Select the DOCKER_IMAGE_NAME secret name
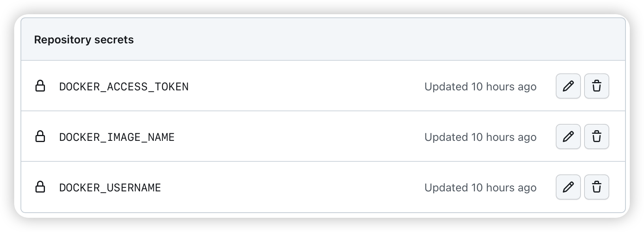644x232 pixels. 117,137
